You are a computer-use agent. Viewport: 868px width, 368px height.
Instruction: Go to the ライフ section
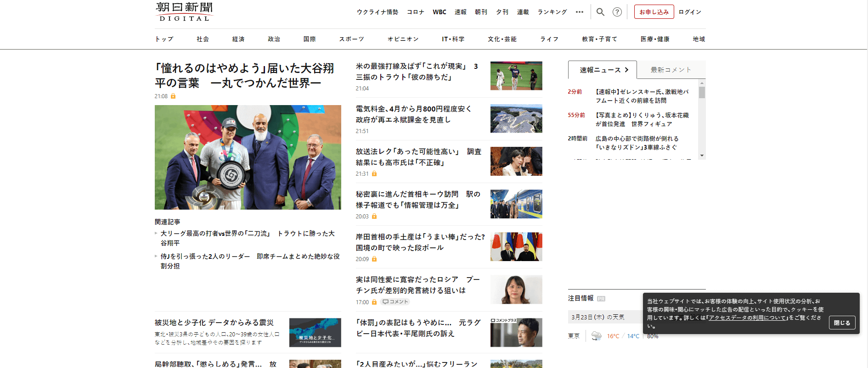click(549, 39)
